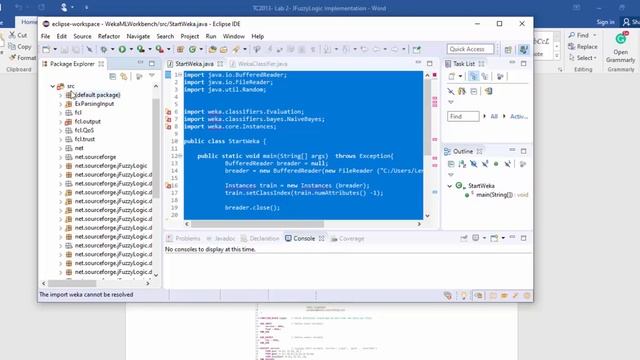Open the New file dropdown arrow in toolbar
Viewport: 640px width, 360px height.
(x=55, y=49)
